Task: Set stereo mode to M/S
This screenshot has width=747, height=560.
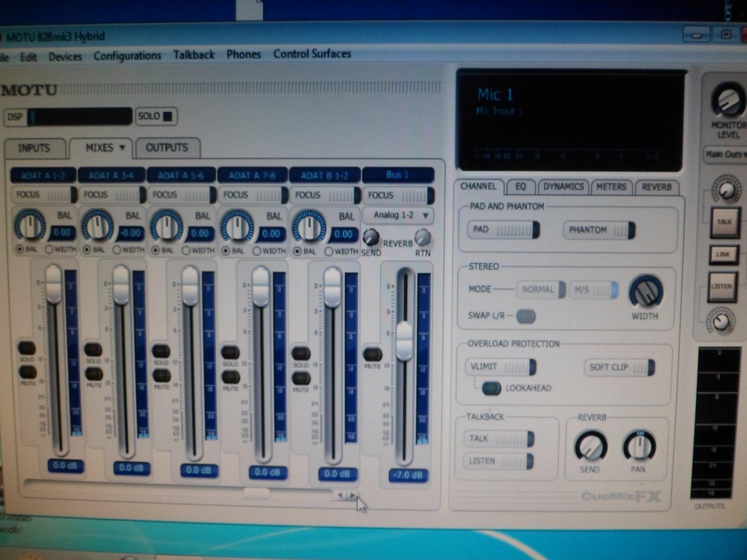Action: (x=593, y=290)
